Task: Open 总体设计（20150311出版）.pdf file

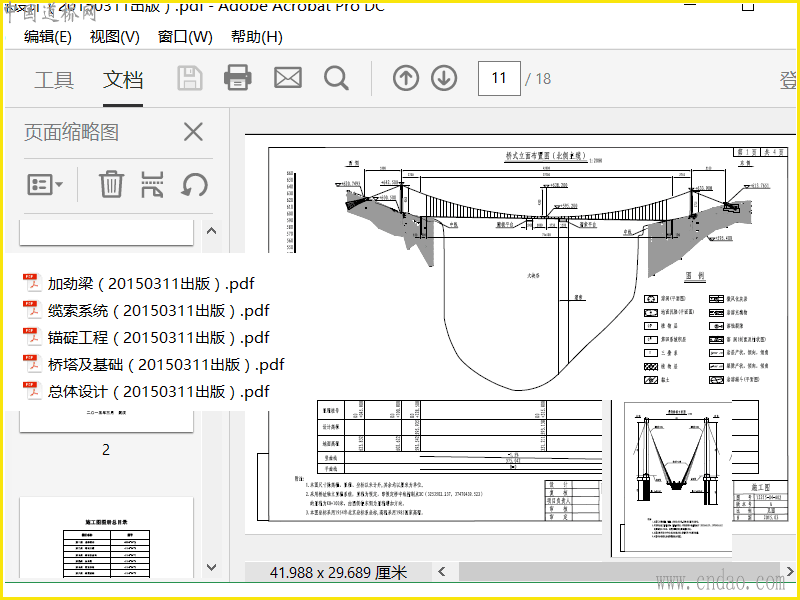Action: tap(158, 392)
